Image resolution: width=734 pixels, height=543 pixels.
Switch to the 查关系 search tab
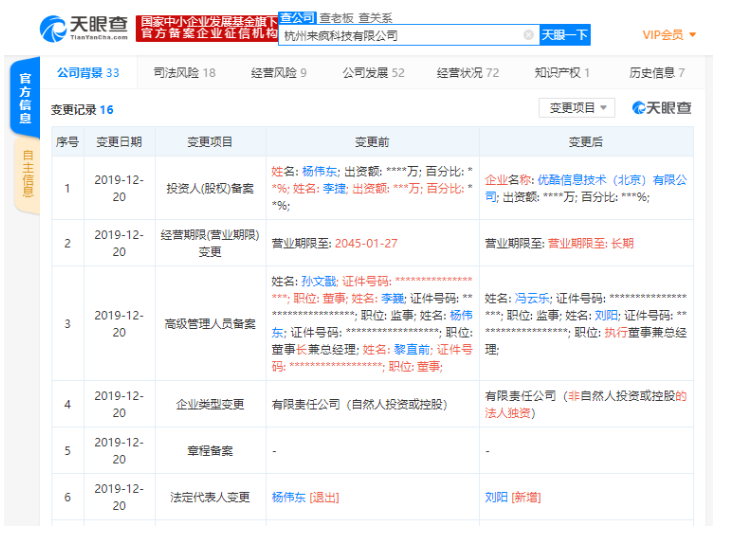[375, 18]
